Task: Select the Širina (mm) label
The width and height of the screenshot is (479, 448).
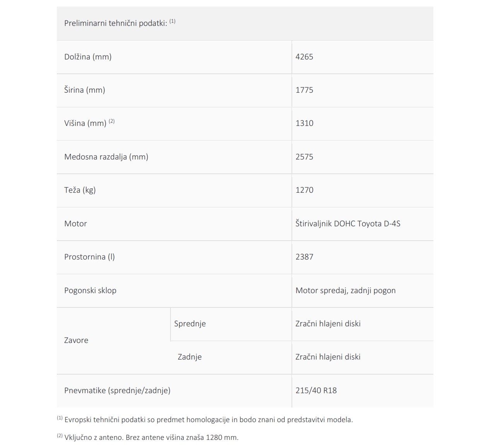Action: pyautogui.click(x=85, y=90)
